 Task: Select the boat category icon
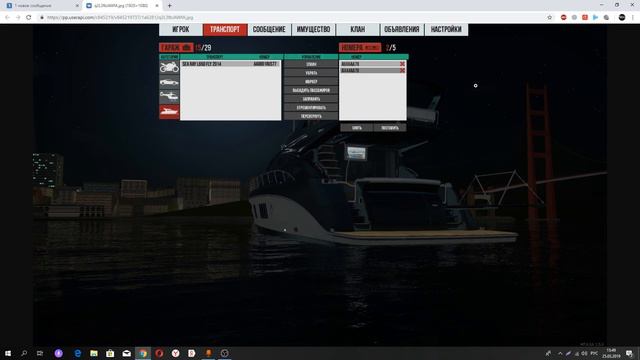click(169, 111)
